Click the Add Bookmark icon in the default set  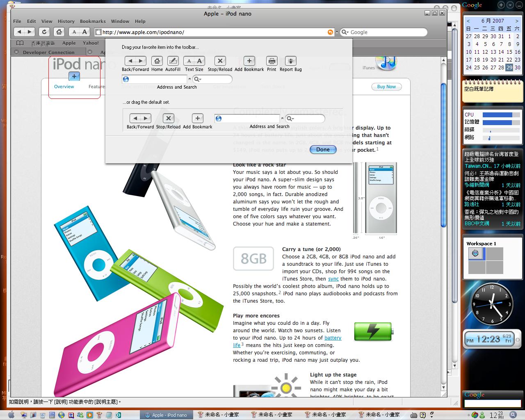(x=197, y=118)
